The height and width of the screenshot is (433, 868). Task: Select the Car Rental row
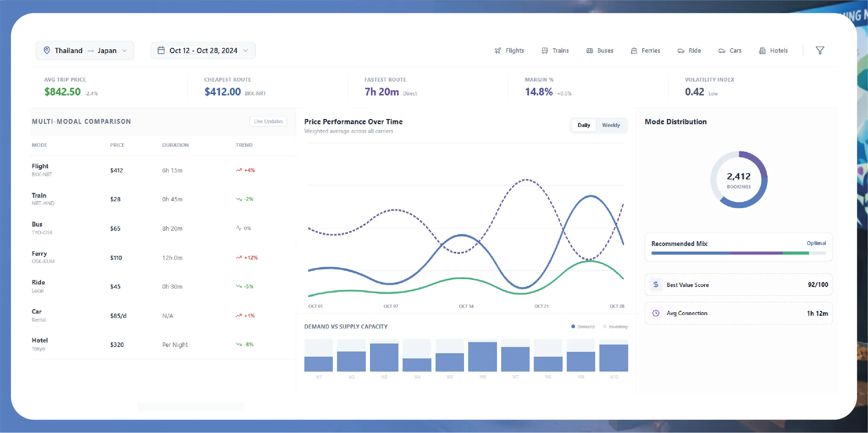[x=163, y=315]
